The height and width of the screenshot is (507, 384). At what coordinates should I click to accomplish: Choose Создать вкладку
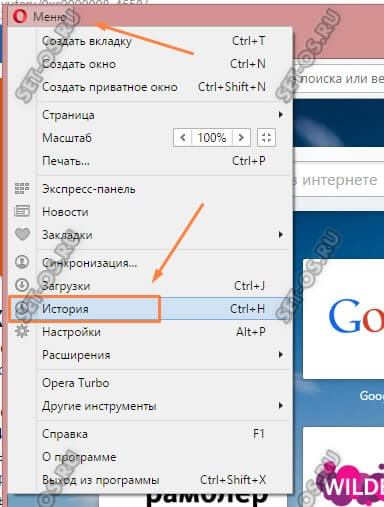pos(151,41)
